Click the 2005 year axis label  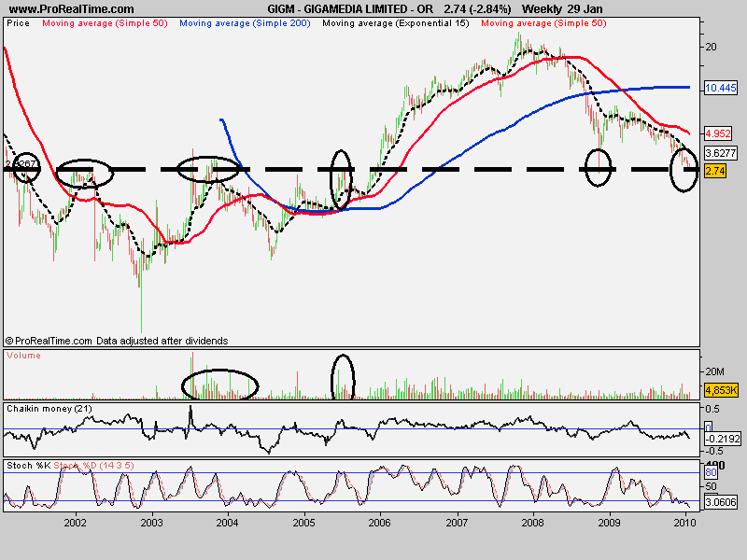point(304,523)
